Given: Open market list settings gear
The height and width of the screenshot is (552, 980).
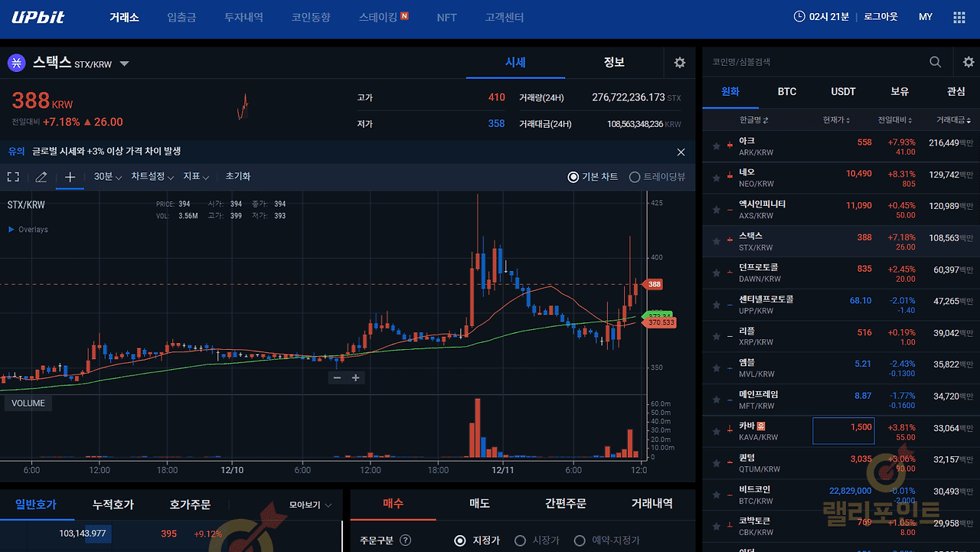Looking at the screenshot, I should tap(968, 62).
